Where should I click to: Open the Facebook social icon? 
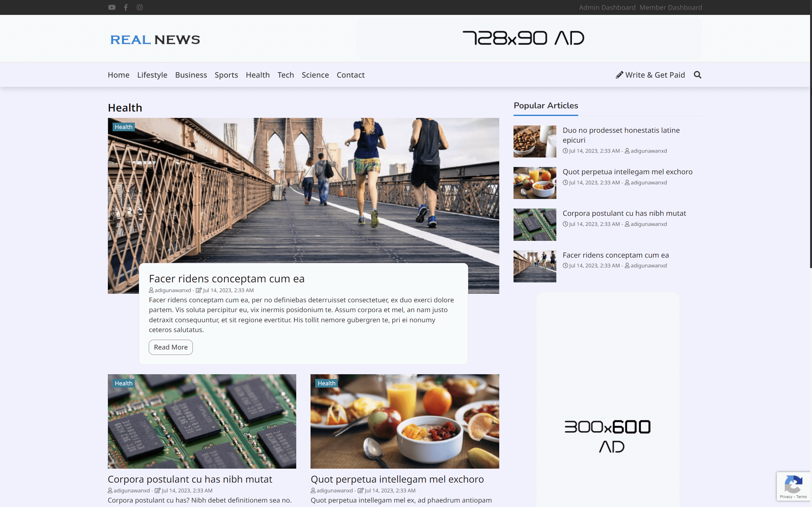[126, 7]
